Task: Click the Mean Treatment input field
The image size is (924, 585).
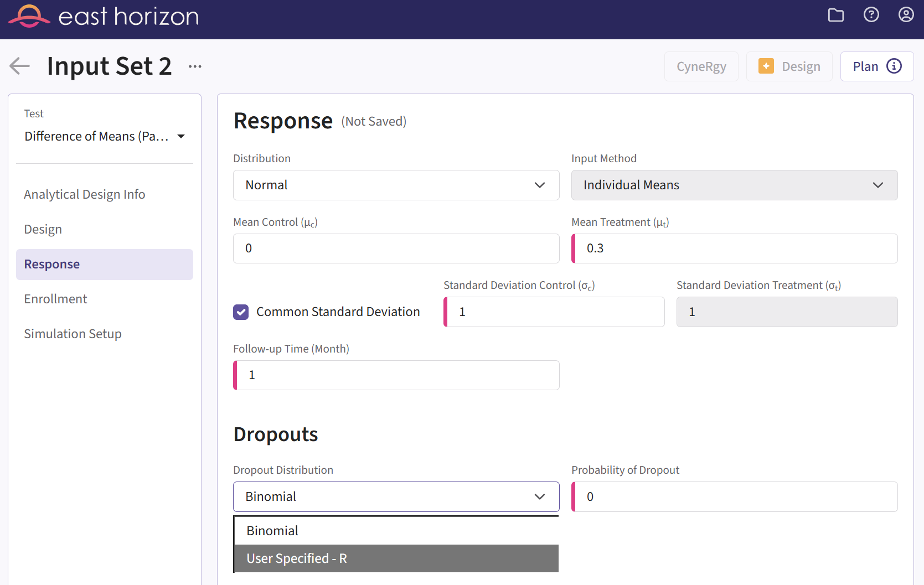Action: click(x=736, y=249)
